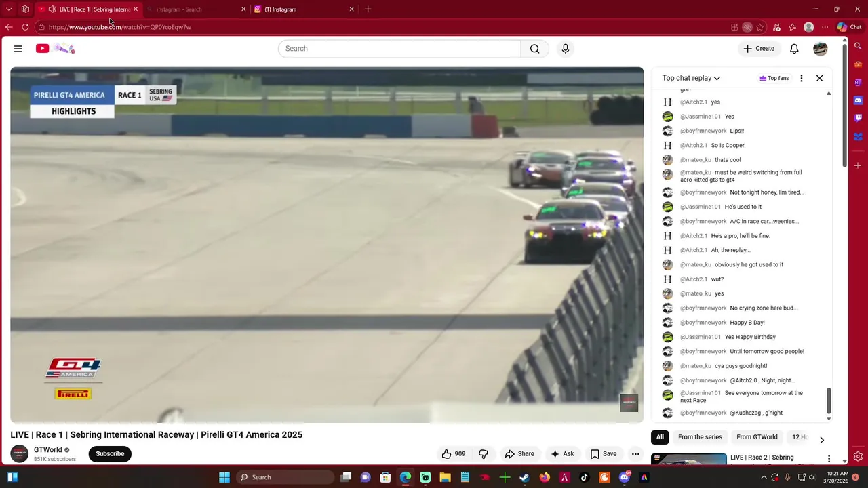This screenshot has height=488, width=868.
Task: Reload the page in the browser
Action: (x=25, y=27)
